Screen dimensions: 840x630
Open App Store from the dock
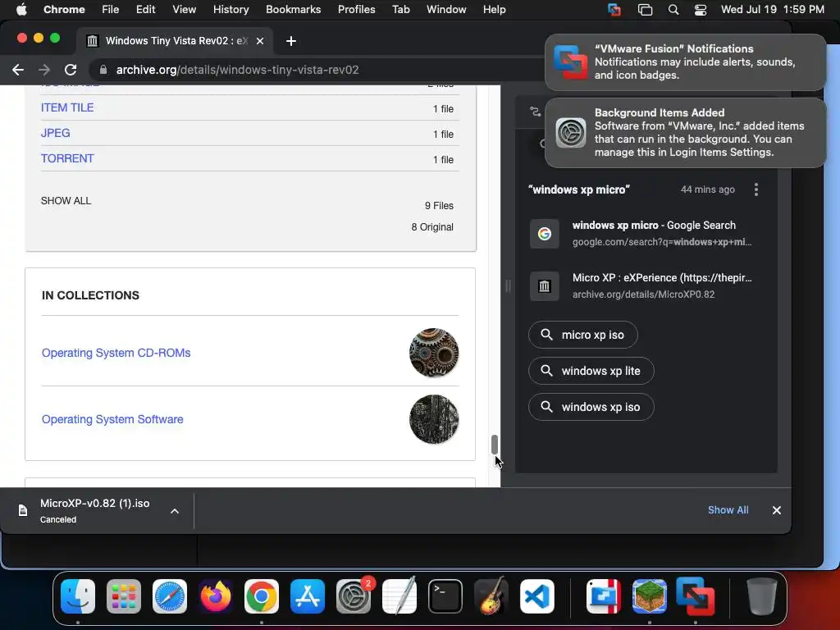(x=308, y=596)
